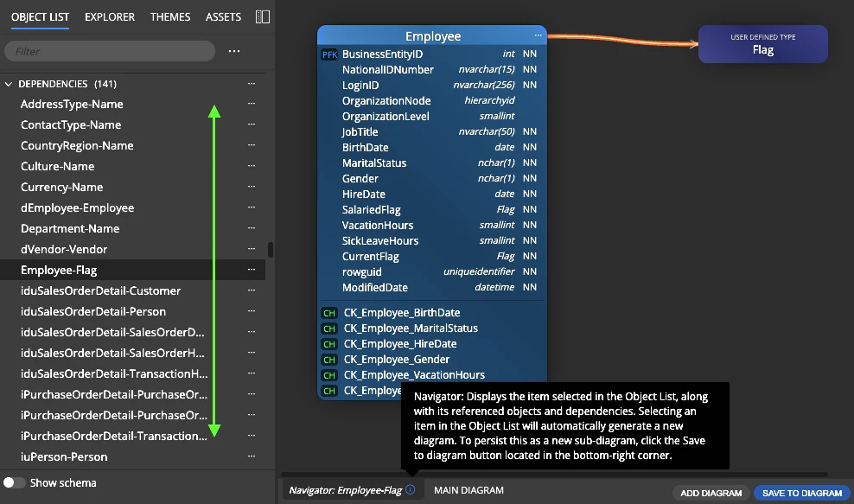Open ellipsis menu for dVendor-Vendor
Screen dimensions: 854x504
point(251,248)
